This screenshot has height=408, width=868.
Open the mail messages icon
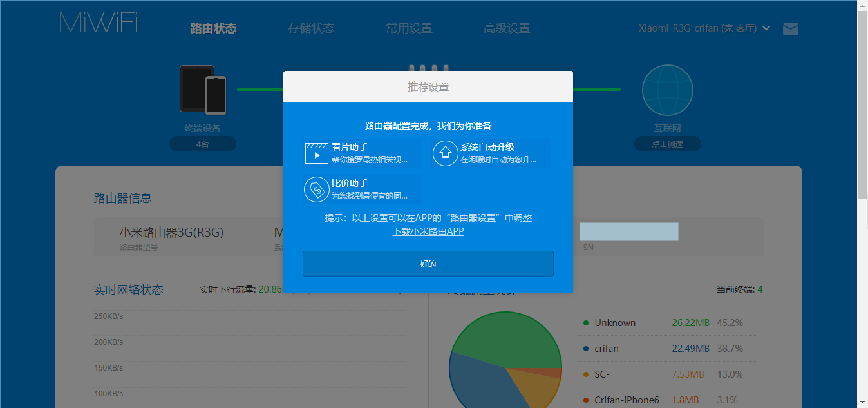pyautogui.click(x=791, y=29)
